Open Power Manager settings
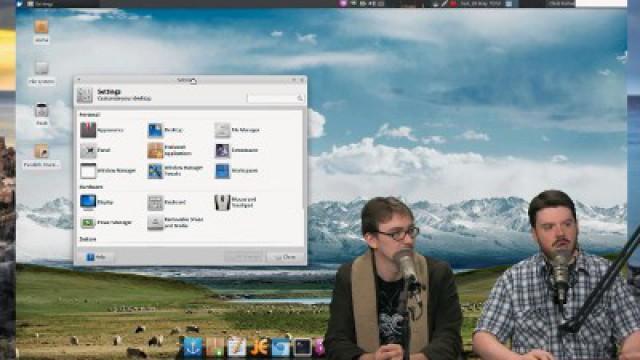640x360 pixels. pos(106,222)
